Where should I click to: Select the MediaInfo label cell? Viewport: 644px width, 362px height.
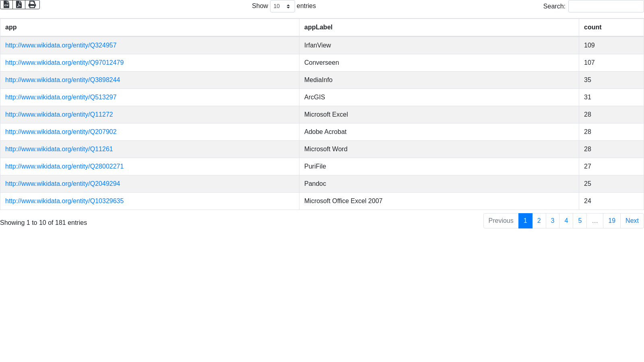(439, 80)
